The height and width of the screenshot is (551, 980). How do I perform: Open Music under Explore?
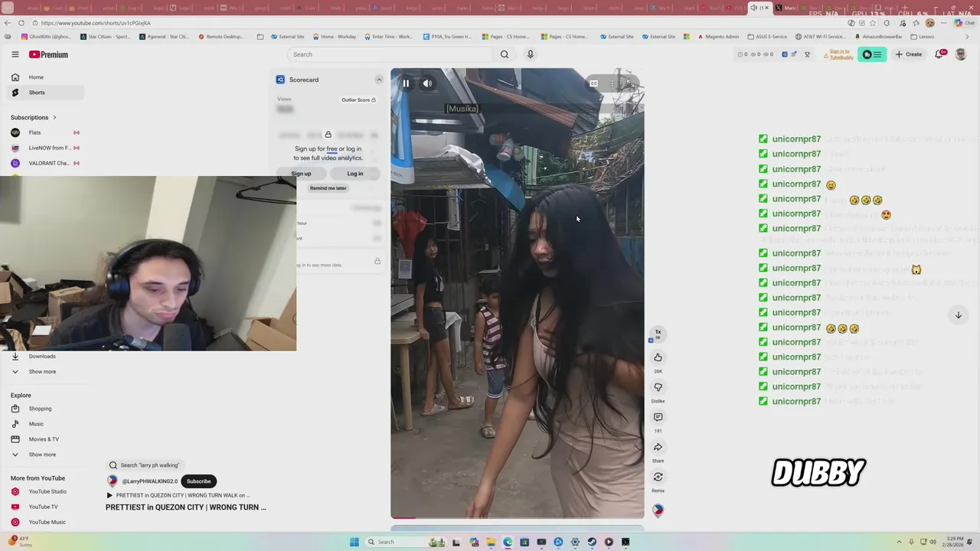(44, 424)
